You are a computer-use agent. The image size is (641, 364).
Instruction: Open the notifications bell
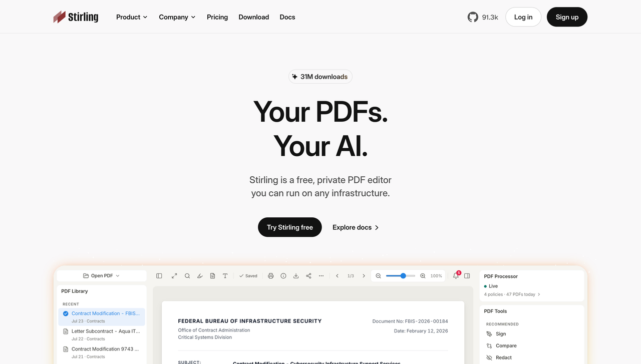(456, 276)
